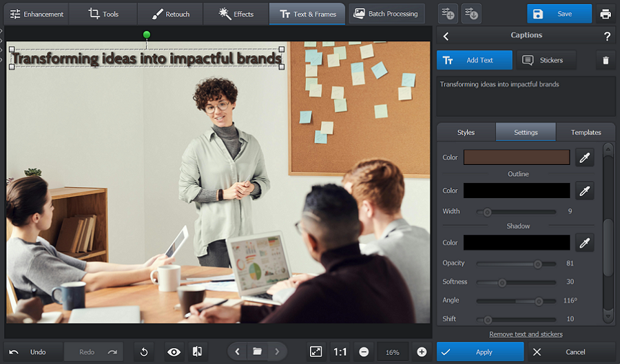620x364 pixels.
Task: Toggle the eye preview original icon
Action: (x=174, y=352)
